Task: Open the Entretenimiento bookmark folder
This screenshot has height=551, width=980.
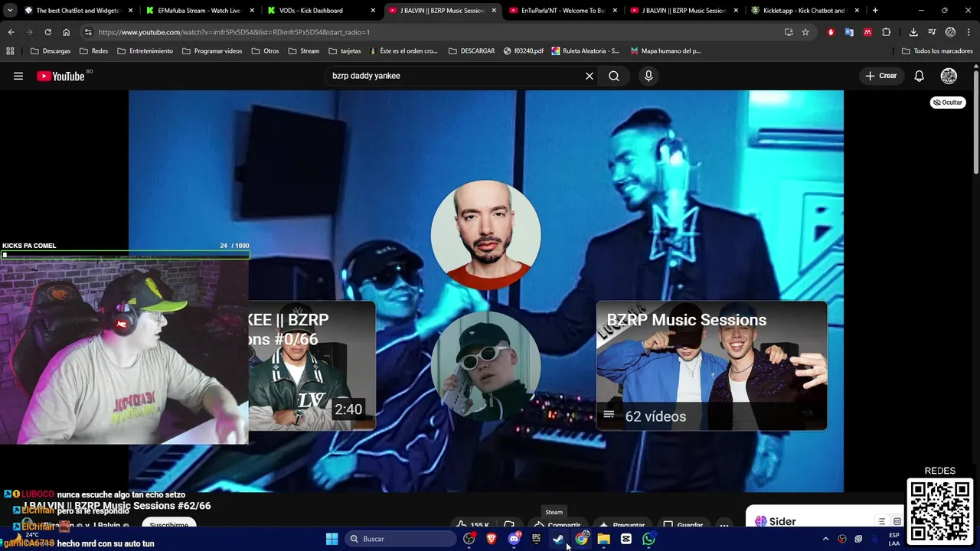Action: pos(145,51)
